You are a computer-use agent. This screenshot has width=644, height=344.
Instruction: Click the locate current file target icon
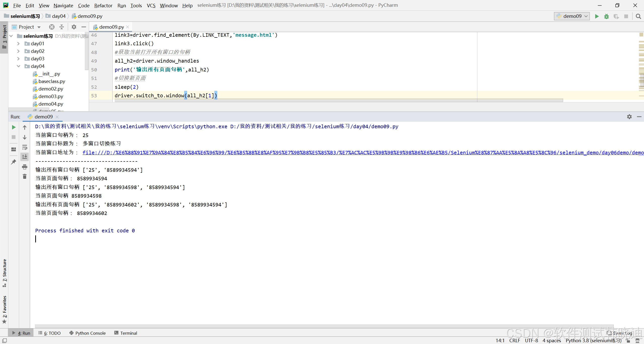[x=52, y=27]
